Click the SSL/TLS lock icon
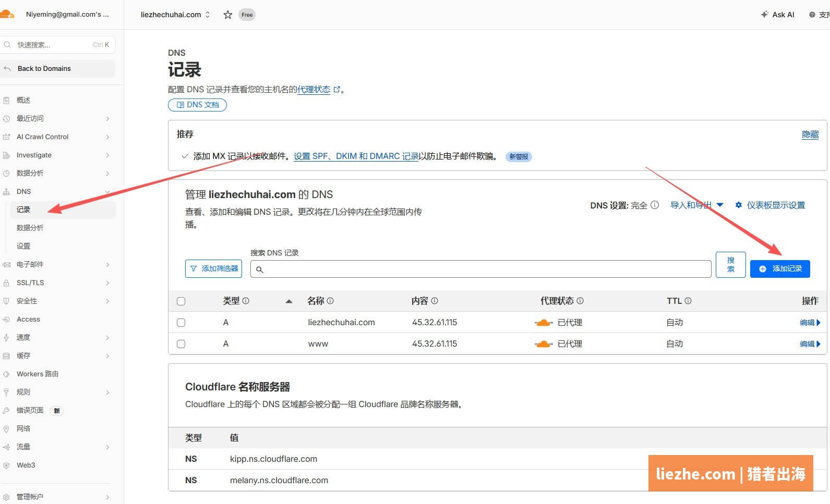Image resolution: width=830 pixels, height=504 pixels. (x=6, y=282)
